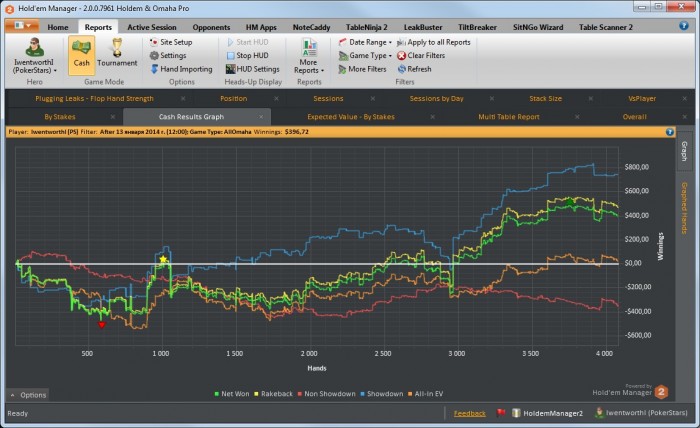Viewport: 700px width, 428px height.
Task: Open Opponents tab
Action: (x=211, y=27)
